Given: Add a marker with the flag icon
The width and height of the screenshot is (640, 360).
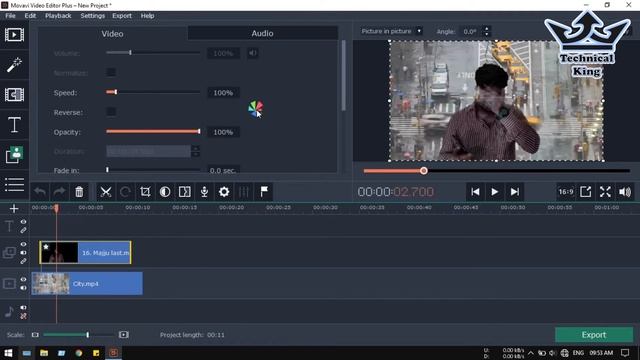Looking at the screenshot, I should tap(264, 191).
